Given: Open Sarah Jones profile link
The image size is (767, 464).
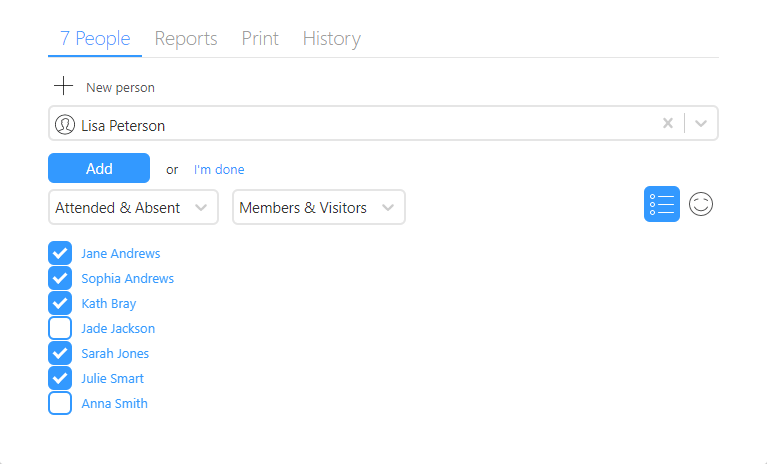Looking at the screenshot, I should pos(115,354).
